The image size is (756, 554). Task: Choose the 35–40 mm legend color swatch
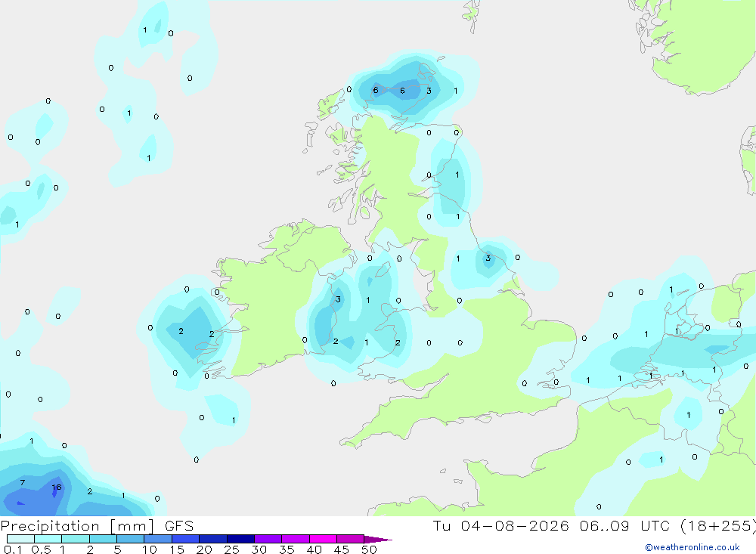[296, 539]
